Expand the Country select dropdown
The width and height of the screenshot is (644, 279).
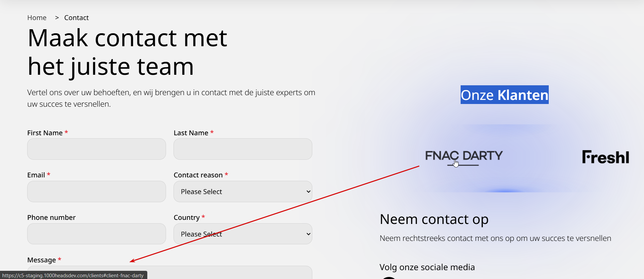tap(243, 234)
